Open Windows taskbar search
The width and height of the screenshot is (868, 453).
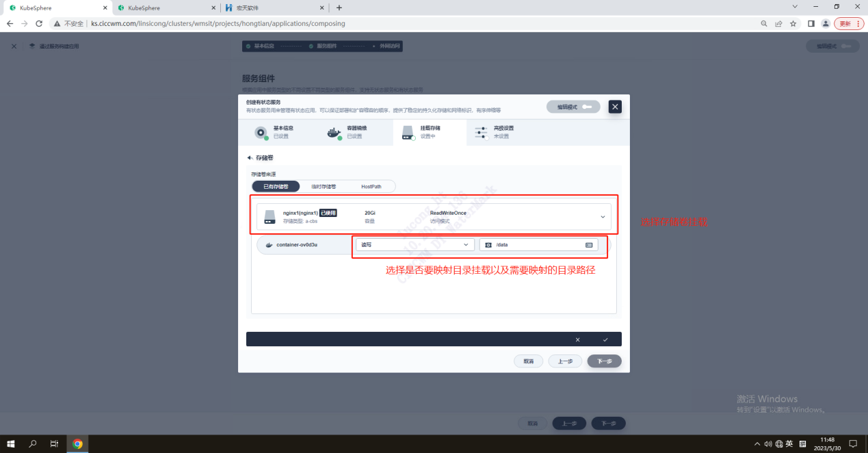pyautogui.click(x=33, y=443)
